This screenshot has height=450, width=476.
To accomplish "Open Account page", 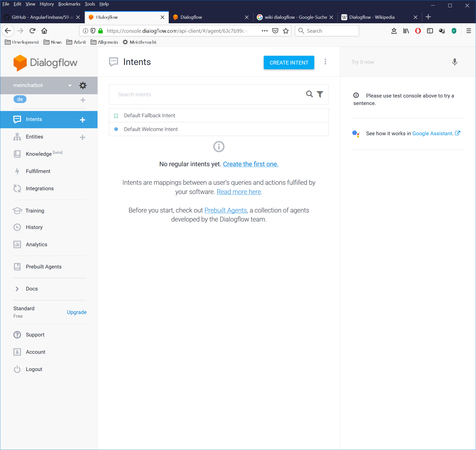I will coord(35,352).
